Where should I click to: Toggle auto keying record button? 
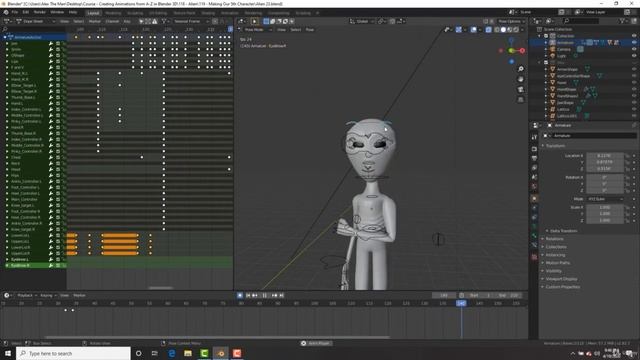[240, 295]
